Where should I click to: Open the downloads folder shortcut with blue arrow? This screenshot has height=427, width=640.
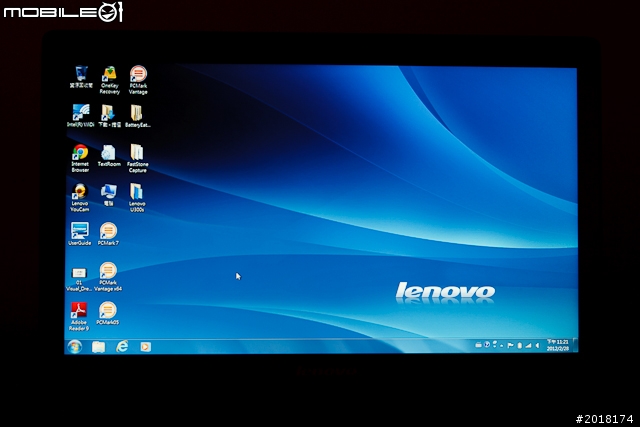coord(109,116)
